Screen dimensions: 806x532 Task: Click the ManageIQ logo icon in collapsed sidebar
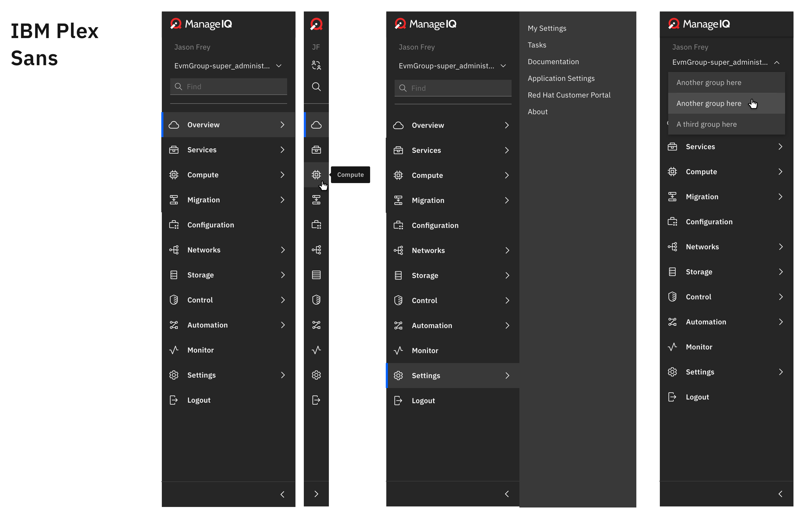(316, 24)
